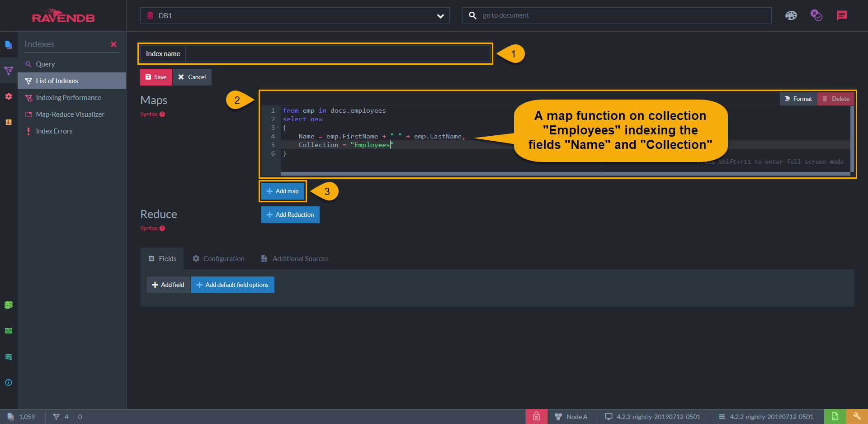This screenshot has width=868, height=424.
Task: Open the Documents section icon in left rail
Action: click(9, 44)
